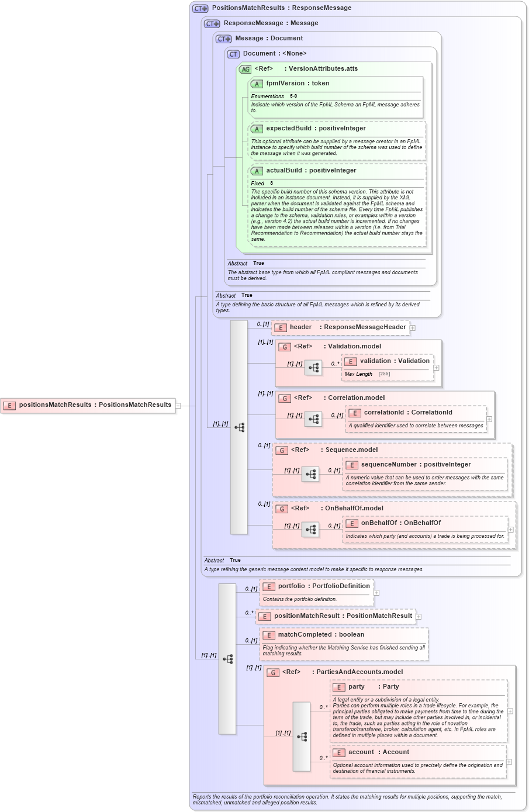Click the 'Max Length [255]' facet text
This screenshot has height=812, width=529.
[x=367, y=374]
